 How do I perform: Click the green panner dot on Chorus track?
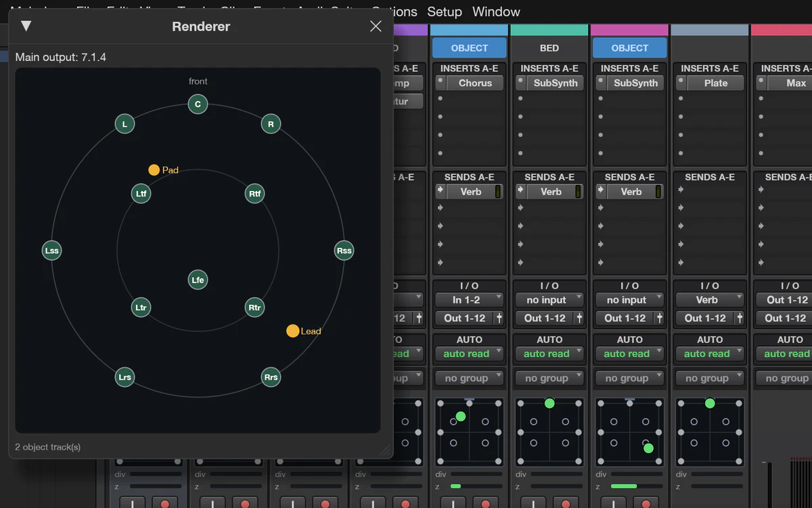coord(461,416)
